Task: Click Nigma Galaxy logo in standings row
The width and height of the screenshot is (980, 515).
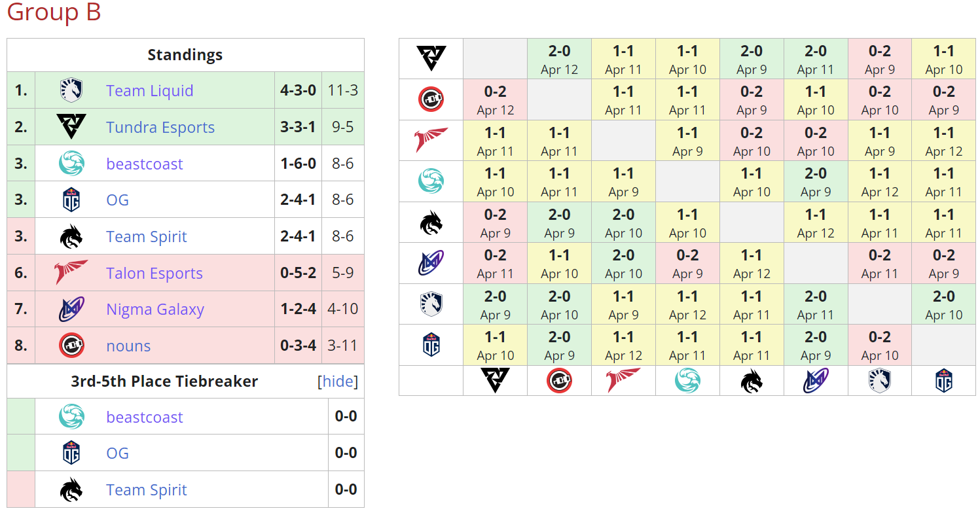Action: click(71, 310)
